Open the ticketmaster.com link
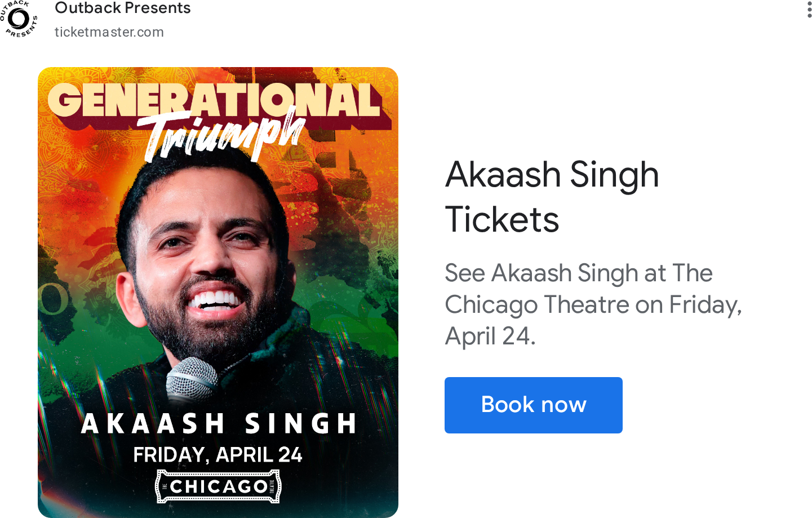Image resolution: width=812 pixels, height=518 pixels. tap(109, 32)
